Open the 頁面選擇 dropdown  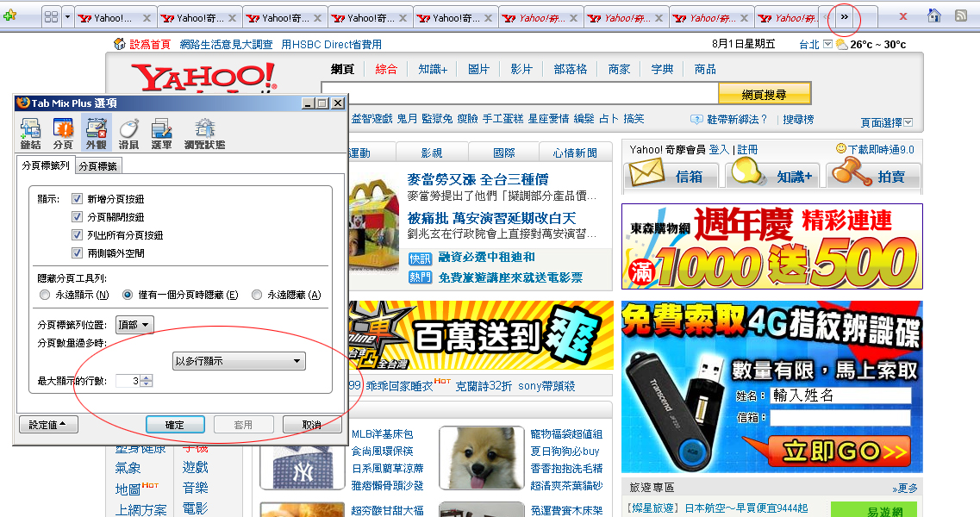908,122
